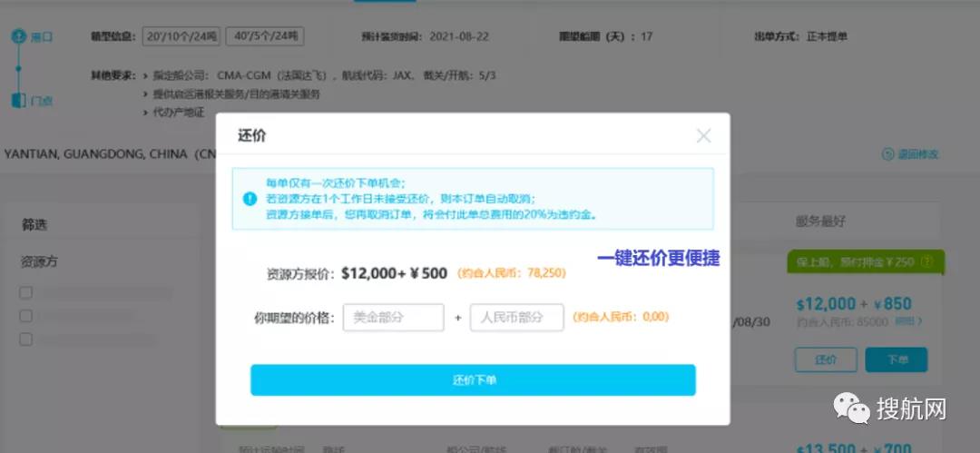The height and width of the screenshot is (453, 980).
Task: Click the 预计装货时间 2021-08-22 text
Action: (425, 36)
